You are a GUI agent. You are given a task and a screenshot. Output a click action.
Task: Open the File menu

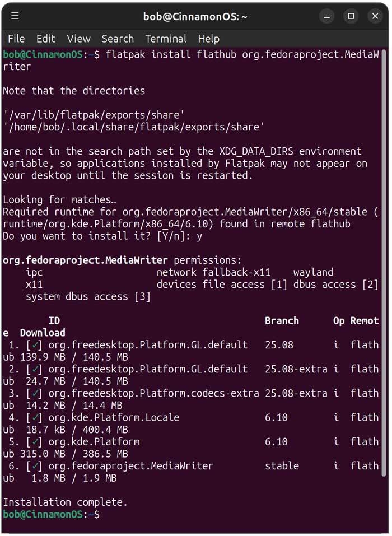point(16,39)
